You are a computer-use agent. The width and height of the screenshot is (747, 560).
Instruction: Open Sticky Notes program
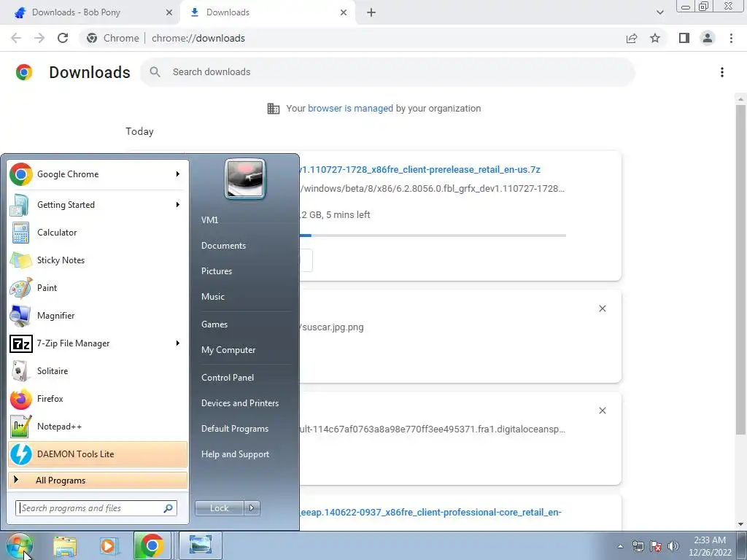click(x=98, y=260)
